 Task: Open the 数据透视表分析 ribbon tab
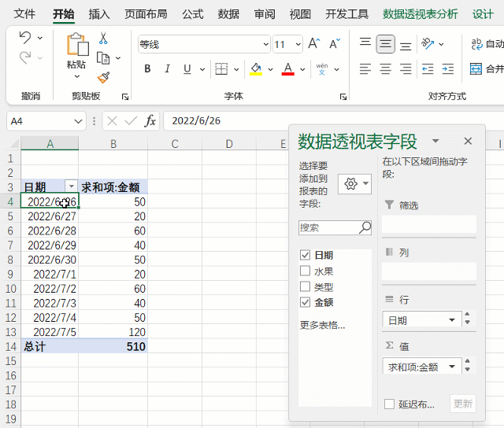(420, 14)
